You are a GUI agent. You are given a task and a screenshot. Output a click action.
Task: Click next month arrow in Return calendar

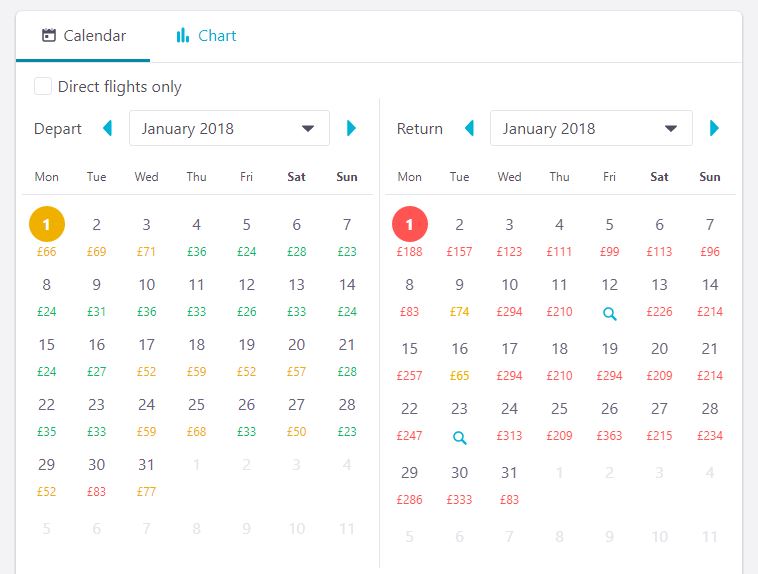(x=714, y=128)
